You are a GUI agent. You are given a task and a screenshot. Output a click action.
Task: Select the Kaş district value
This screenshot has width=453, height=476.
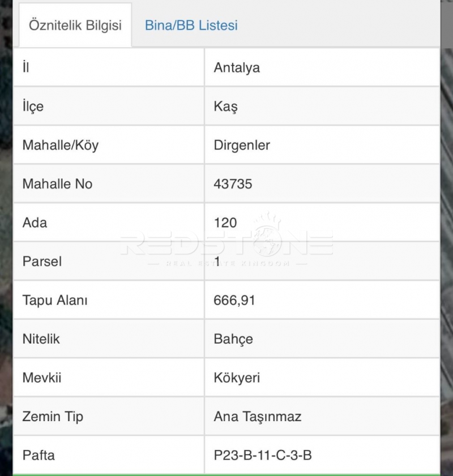tap(225, 106)
